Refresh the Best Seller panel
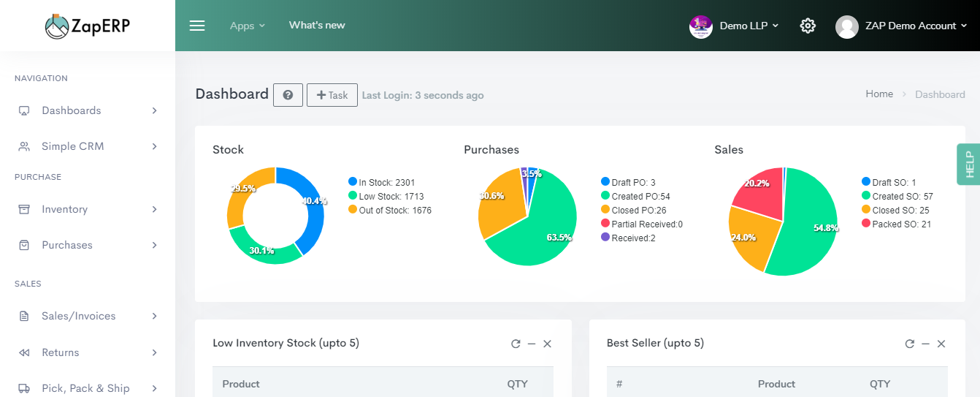Viewport: 980px width, 397px height. (x=910, y=344)
